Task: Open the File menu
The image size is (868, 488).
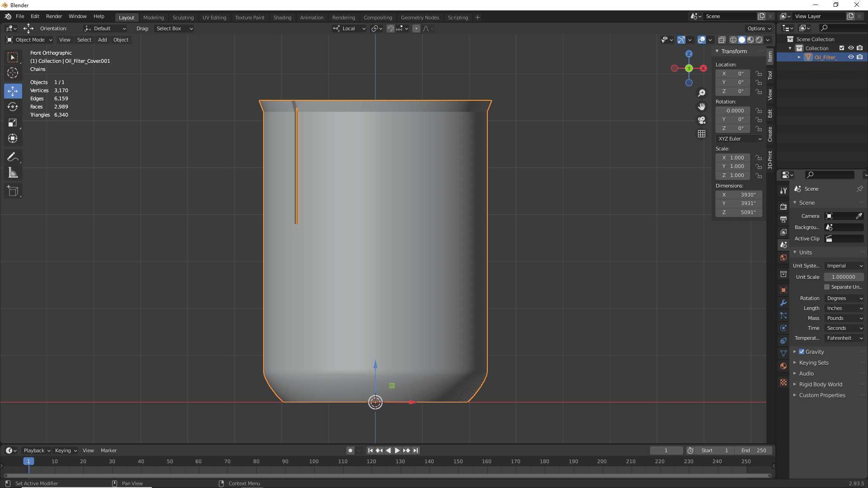Action: (x=20, y=16)
